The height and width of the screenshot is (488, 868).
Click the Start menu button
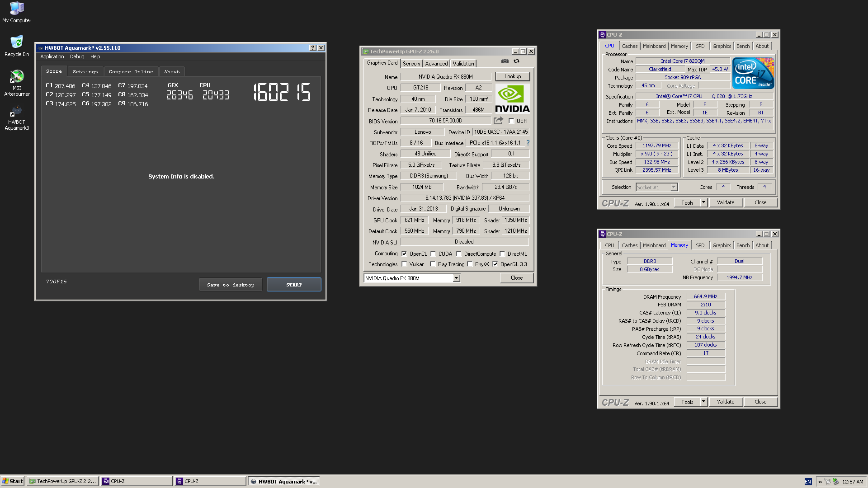[13, 482]
